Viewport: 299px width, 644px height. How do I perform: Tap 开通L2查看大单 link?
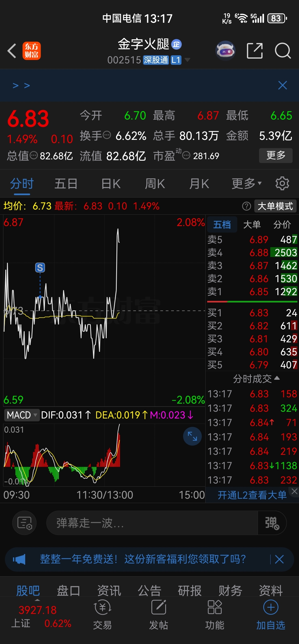point(252,495)
